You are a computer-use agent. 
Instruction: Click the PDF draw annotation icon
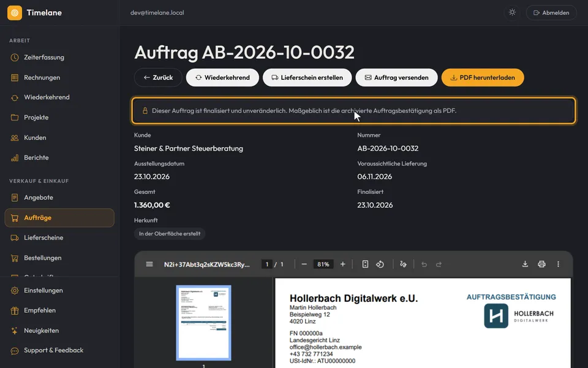[x=403, y=264]
